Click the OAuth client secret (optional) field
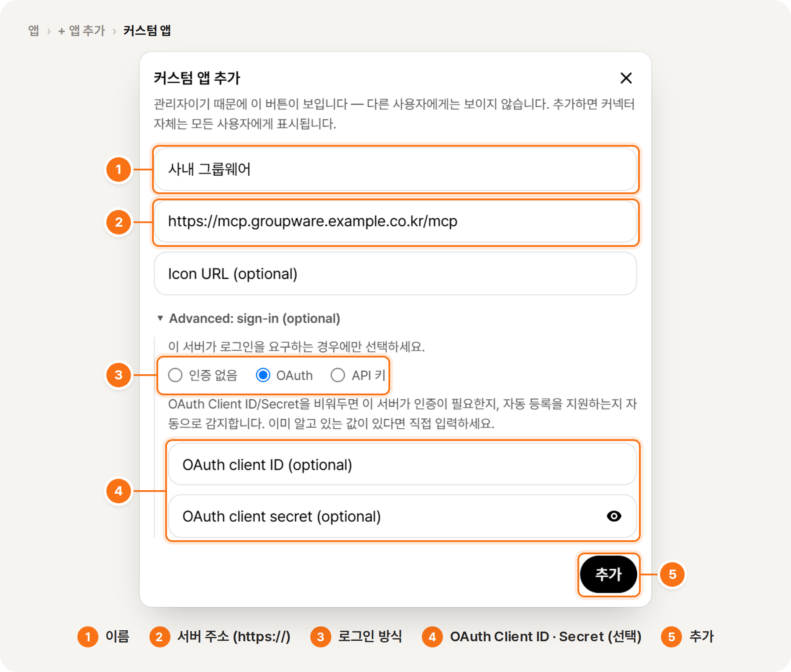The image size is (791, 672). click(403, 516)
